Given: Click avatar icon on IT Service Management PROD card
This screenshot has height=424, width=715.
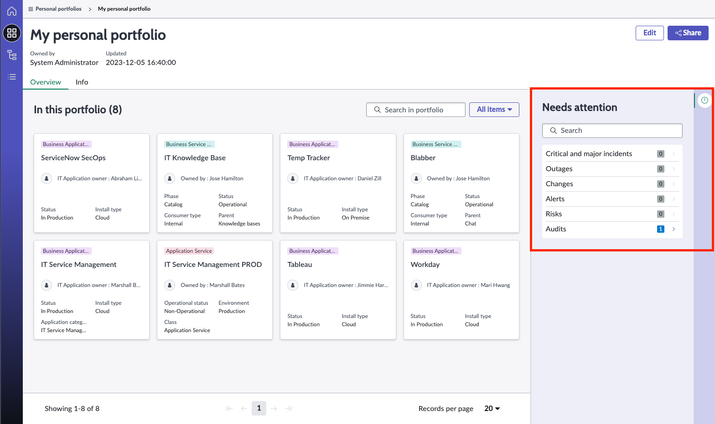Looking at the screenshot, I should coord(170,285).
